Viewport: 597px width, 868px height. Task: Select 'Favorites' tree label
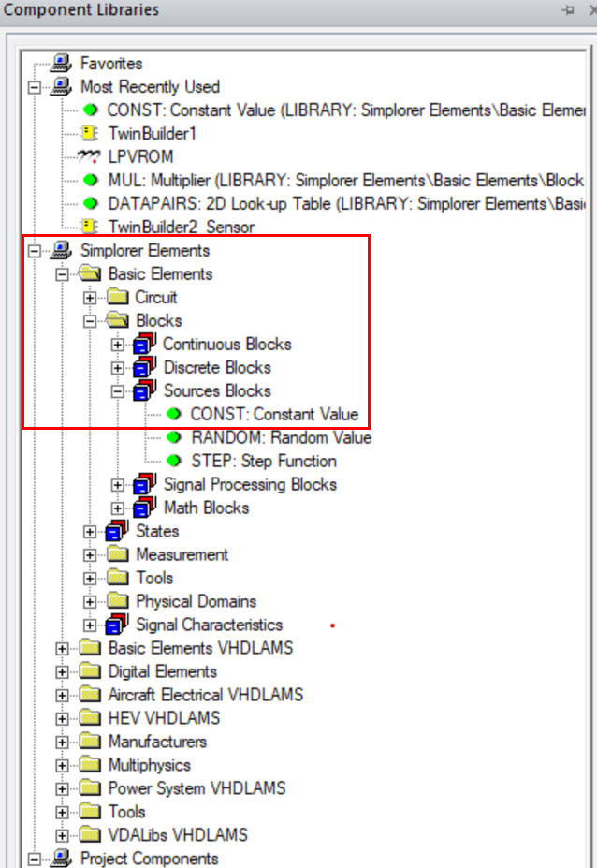[111, 63]
